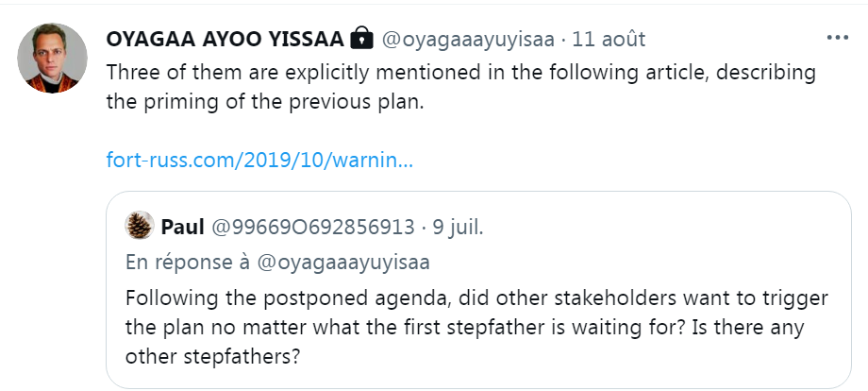Click empty space right of the 9 juil. date
The image size is (868, 391).
click(660, 227)
